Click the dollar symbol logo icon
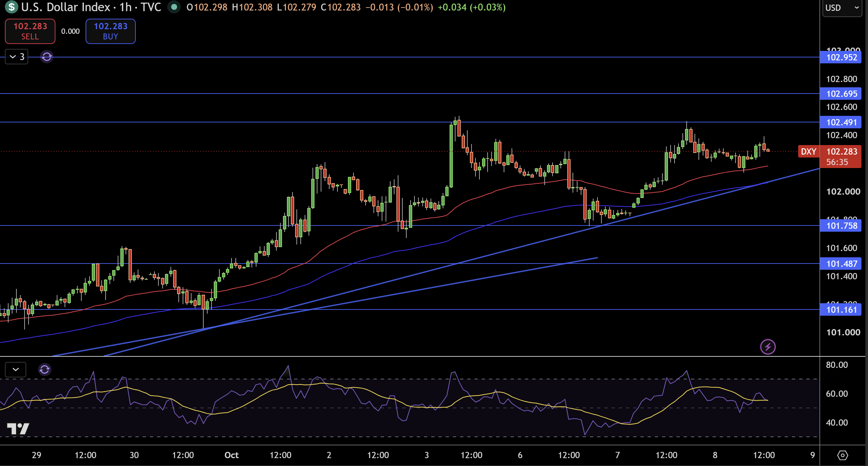This screenshot has height=466, width=868. (11, 7)
